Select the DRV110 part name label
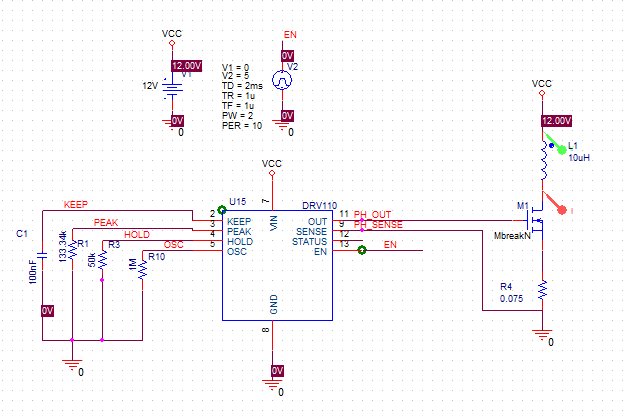This screenshot has width=631, height=414. pyautogui.click(x=320, y=206)
